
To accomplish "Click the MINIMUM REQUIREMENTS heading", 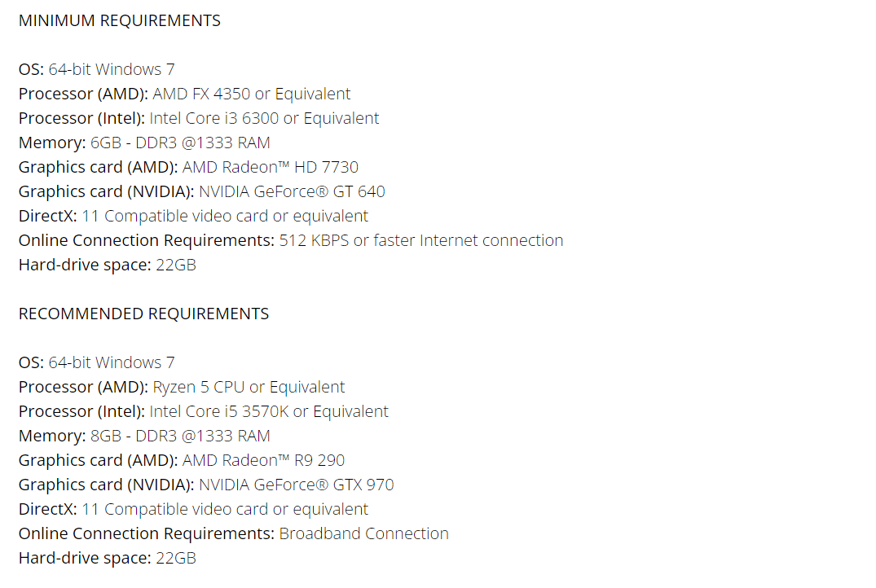I will tap(120, 20).
